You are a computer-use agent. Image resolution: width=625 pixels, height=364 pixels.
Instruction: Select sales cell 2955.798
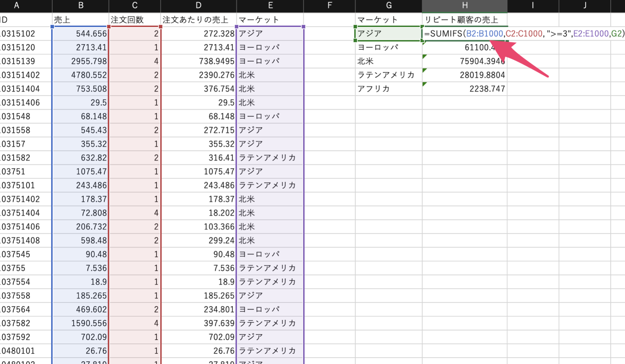81,61
